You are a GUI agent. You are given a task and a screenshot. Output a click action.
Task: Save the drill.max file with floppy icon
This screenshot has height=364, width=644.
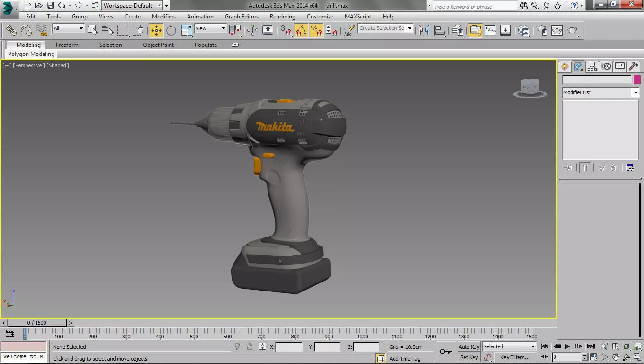(x=50, y=6)
